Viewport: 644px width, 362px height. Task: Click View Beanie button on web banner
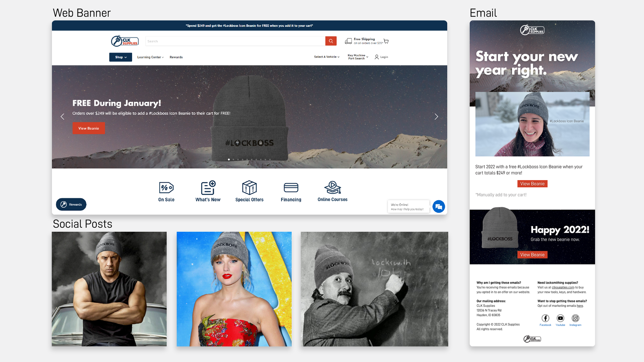[89, 128]
